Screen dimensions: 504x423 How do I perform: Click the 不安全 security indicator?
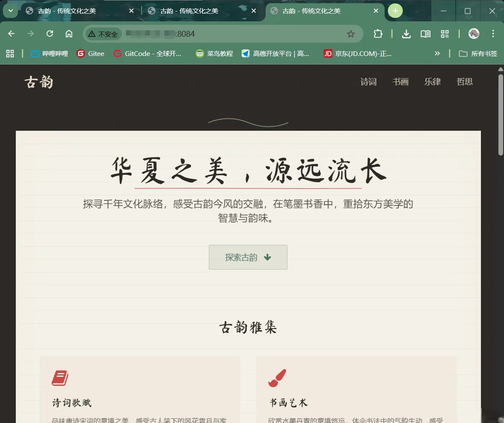pos(103,33)
